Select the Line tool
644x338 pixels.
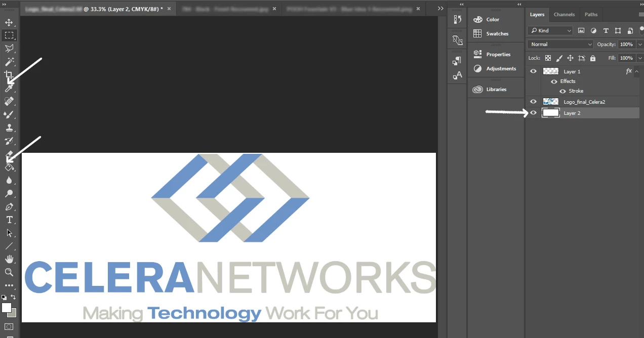pos(9,246)
